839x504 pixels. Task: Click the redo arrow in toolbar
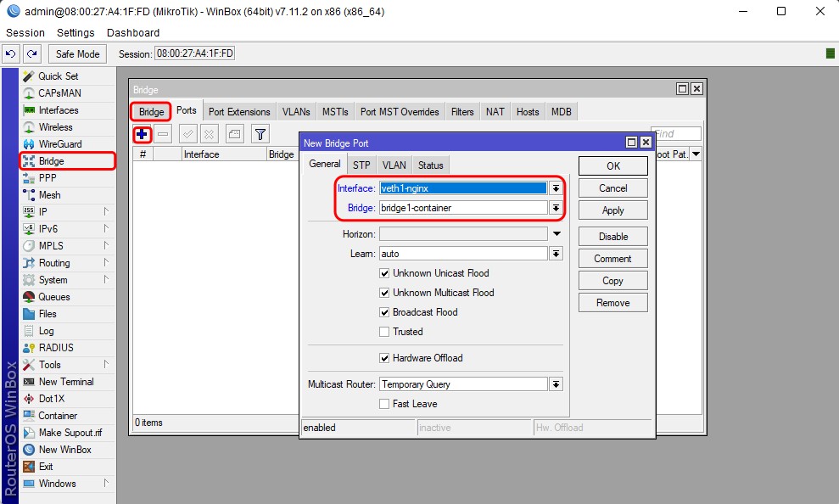point(31,54)
